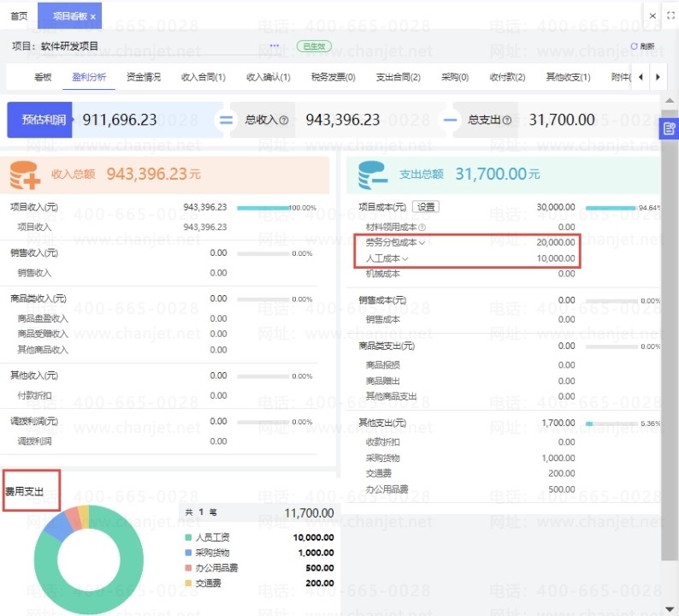Click the teal expense database icon

point(373,175)
